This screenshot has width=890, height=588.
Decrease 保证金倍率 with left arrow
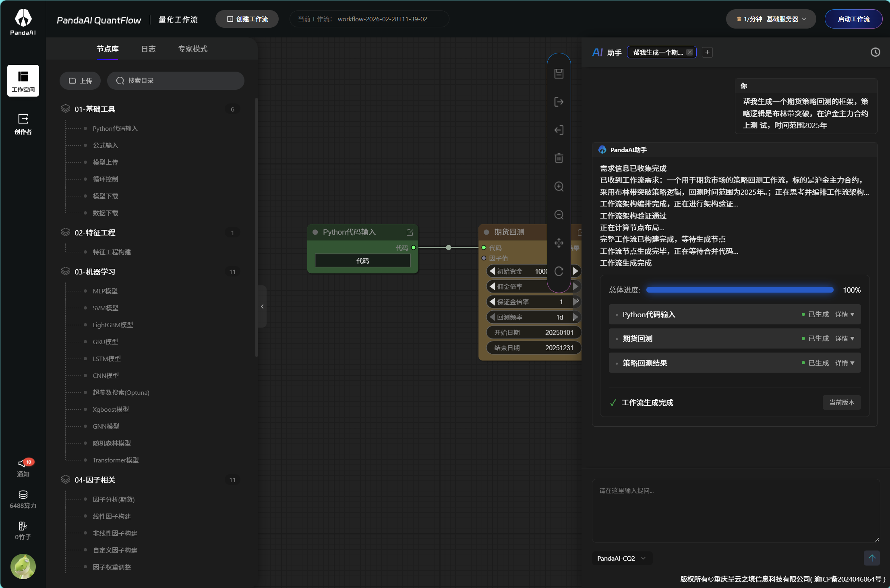pyautogui.click(x=492, y=302)
